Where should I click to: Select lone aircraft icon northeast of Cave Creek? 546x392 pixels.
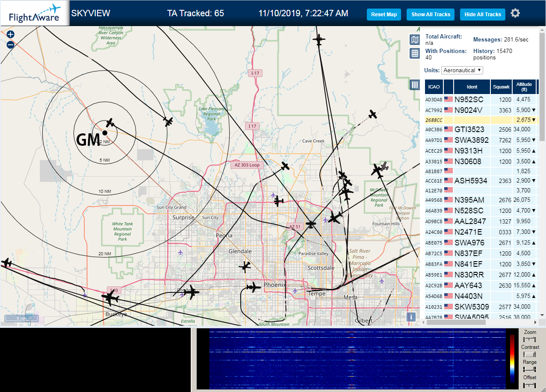pyautogui.click(x=373, y=115)
